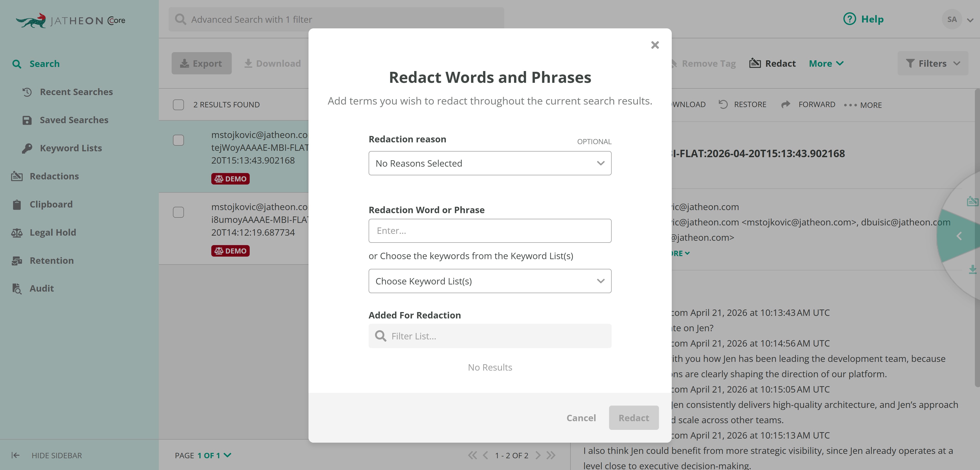Toggle the select-all results checkbox

tap(178, 105)
